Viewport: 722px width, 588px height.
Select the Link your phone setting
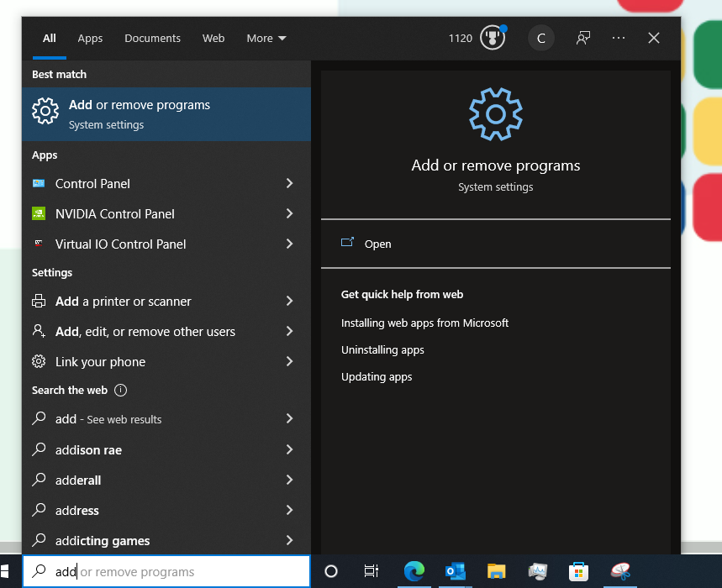point(166,362)
